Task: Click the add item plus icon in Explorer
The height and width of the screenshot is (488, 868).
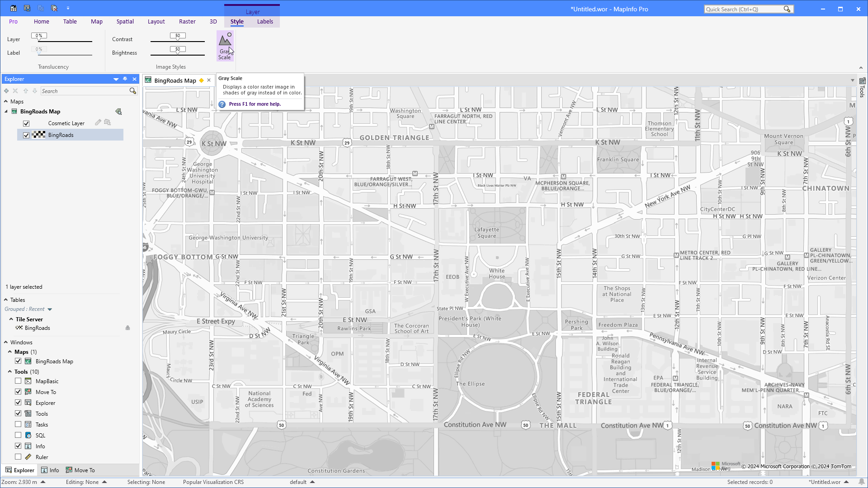Action: tap(6, 90)
